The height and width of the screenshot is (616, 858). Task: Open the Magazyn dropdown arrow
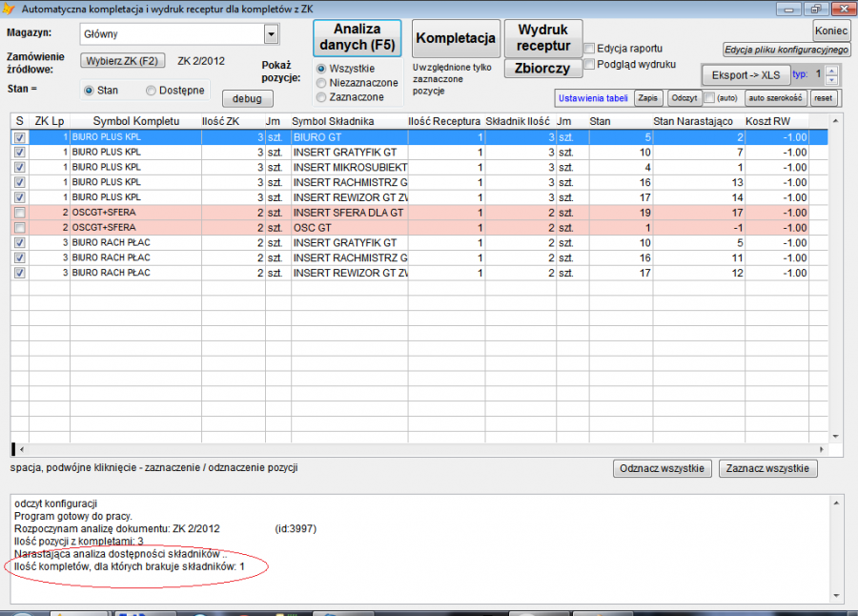(271, 34)
